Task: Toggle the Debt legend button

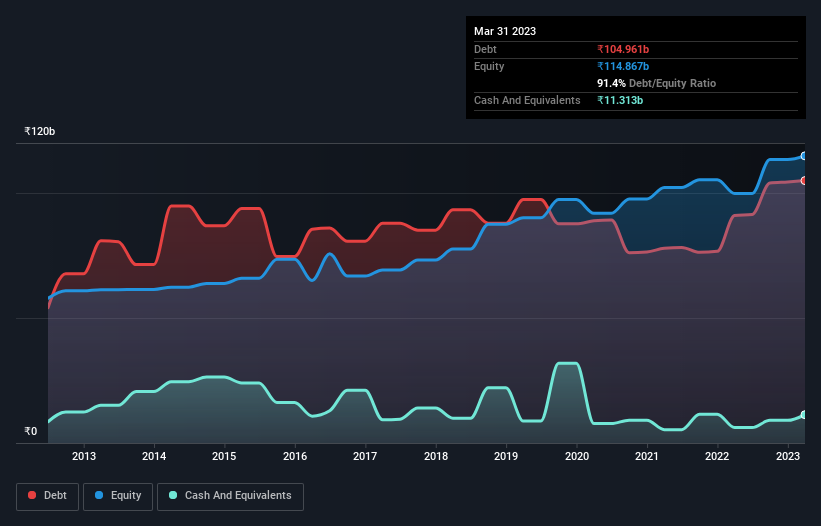Action: [x=47, y=496]
